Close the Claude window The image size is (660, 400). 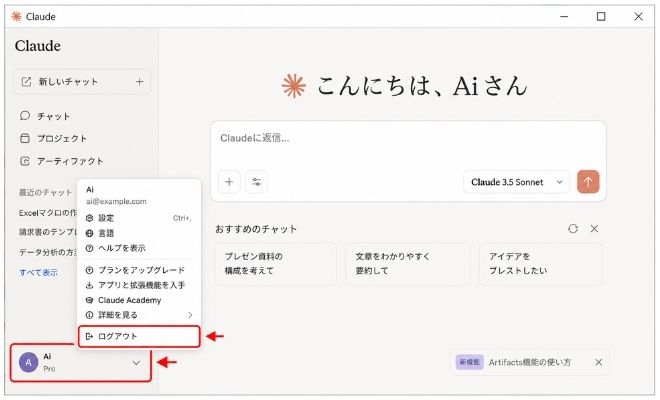[638, 16]
